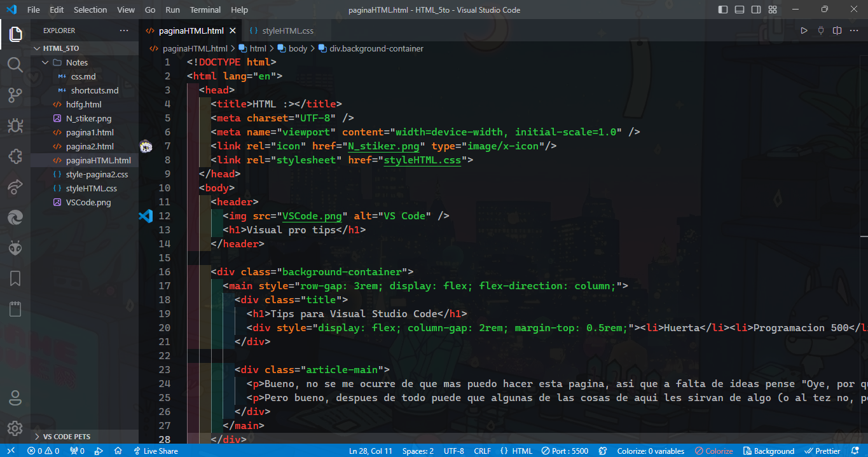Open the Accounts icon in activity bar
Viewport: 868px width, 457px height.
15,398
